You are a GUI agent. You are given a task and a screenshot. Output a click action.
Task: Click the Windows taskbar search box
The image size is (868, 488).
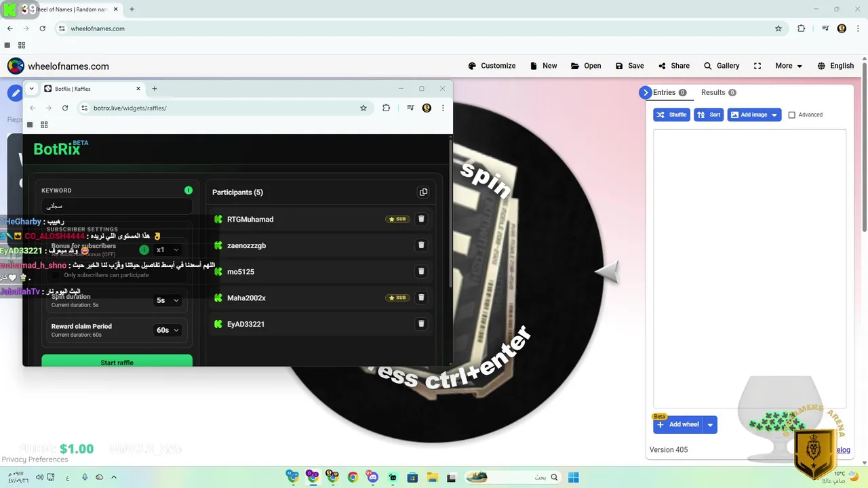tap(513, 477)
